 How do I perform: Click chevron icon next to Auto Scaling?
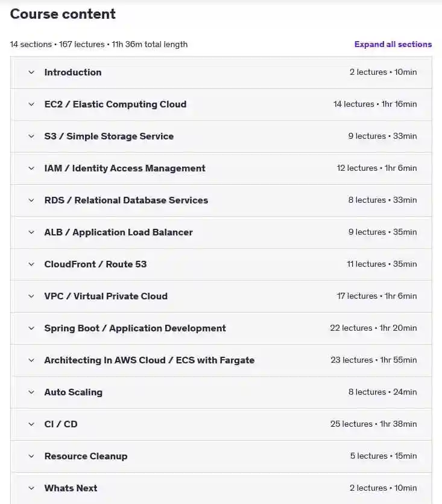tap(31, 392)
